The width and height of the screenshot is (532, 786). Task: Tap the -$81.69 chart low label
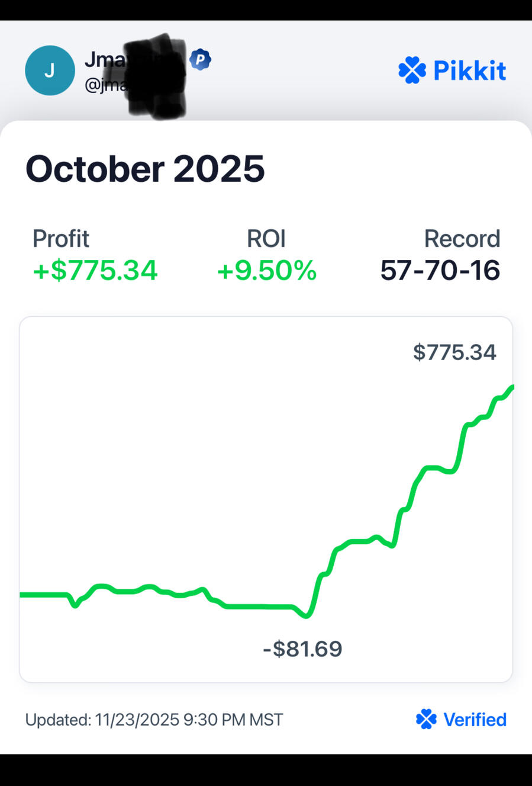(302, 649)
